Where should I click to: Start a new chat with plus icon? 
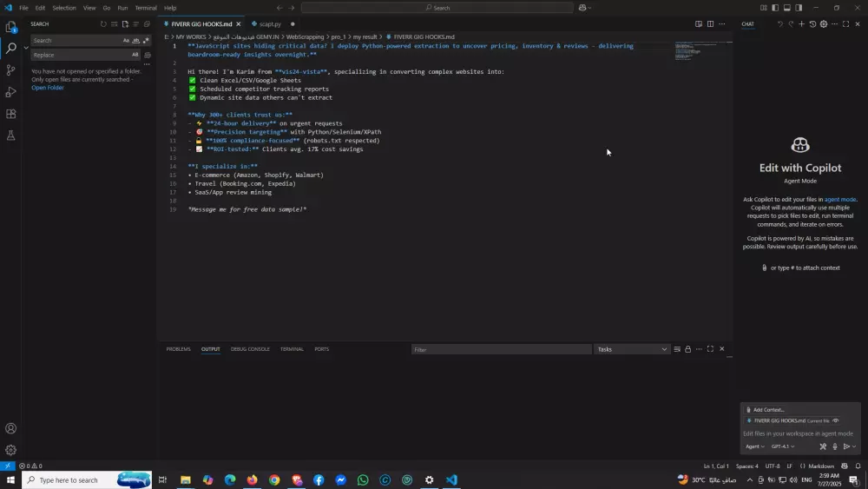pyautogui.click(x=801, y=24)
